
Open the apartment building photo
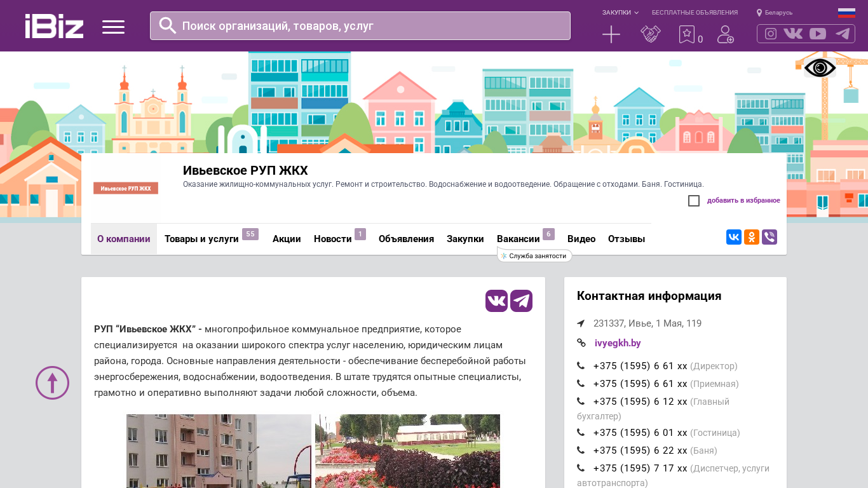[219, 451]
